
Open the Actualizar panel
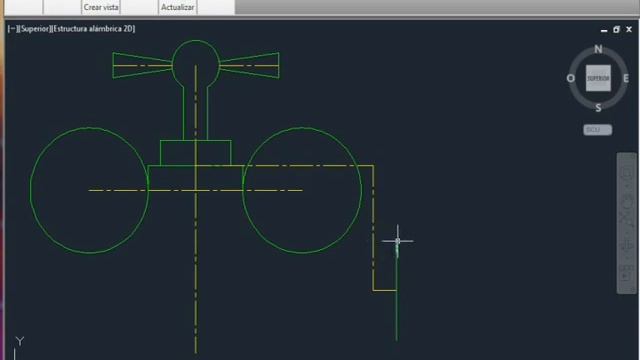pos(178,7)
